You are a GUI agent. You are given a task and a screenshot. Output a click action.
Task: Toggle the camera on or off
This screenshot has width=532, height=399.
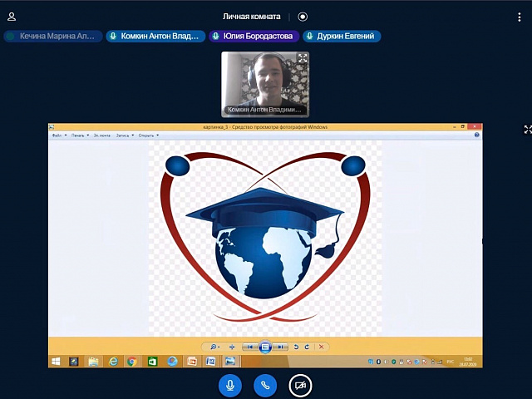pos(300,386)
